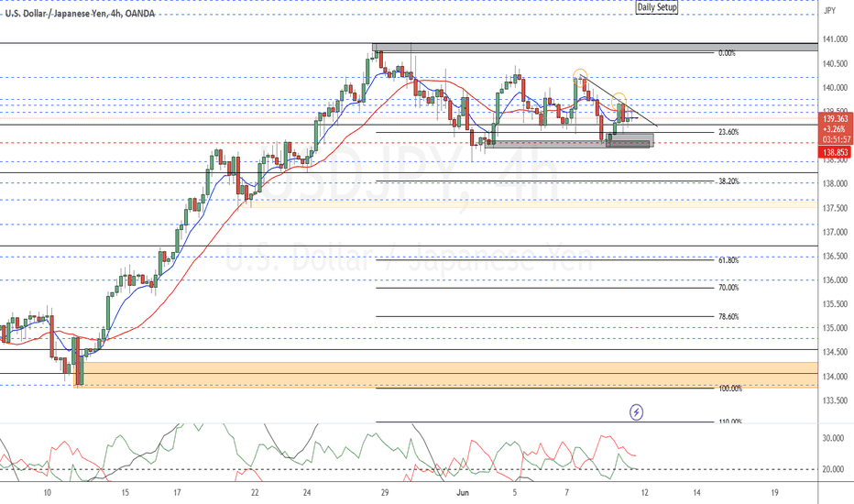The height and width of the screenshot is (504, 854).
Task: Select the 78.60% Fibonacci level label
Action: coord(728,316)
